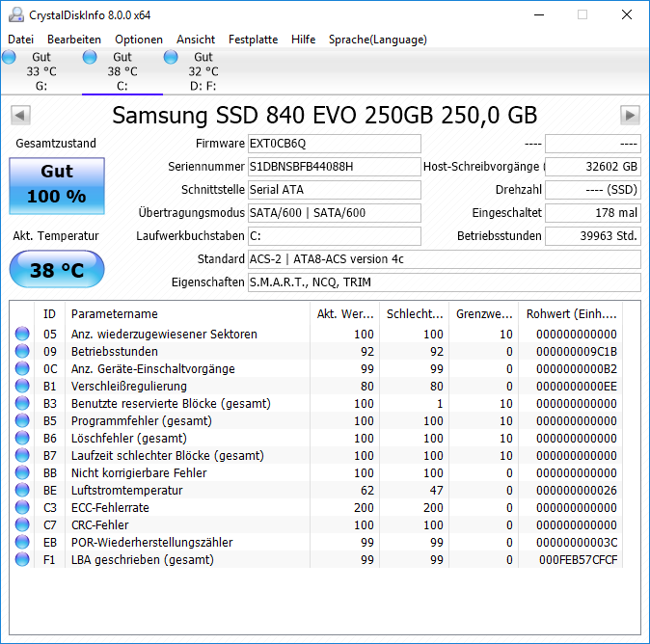Screen dimensions: 650x644
Task: Select 'Anz. Geräte-Einschaltvorgänge' row text
Action: [153, 369]
